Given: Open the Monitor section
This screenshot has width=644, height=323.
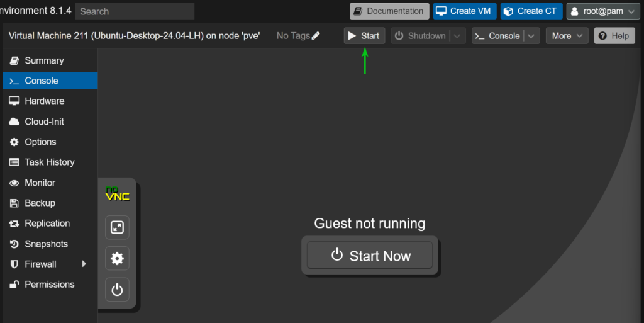Looking at the screenshot, I should click(50, 183).
